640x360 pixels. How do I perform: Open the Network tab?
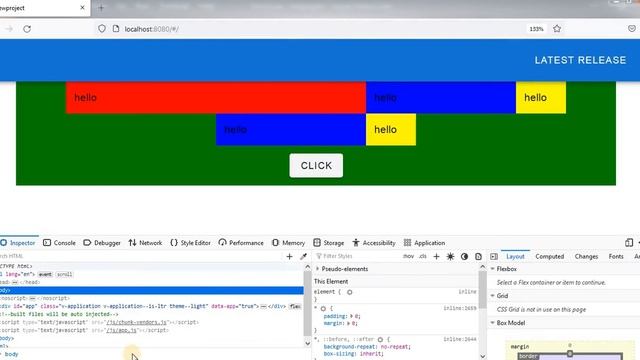pyautogui.click(x=145, y=243)
